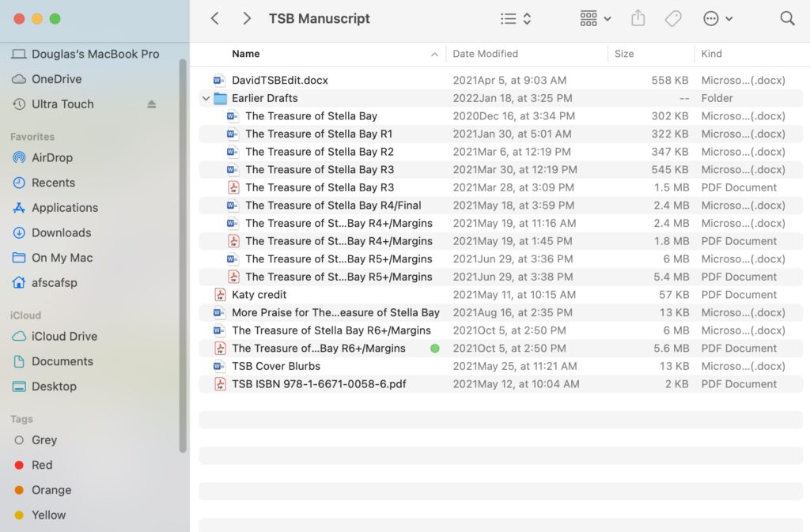The width and height of the screenshot is (810, 532).
Task: Open the Group By grid dropdown
Action: [x=596, y=18]
